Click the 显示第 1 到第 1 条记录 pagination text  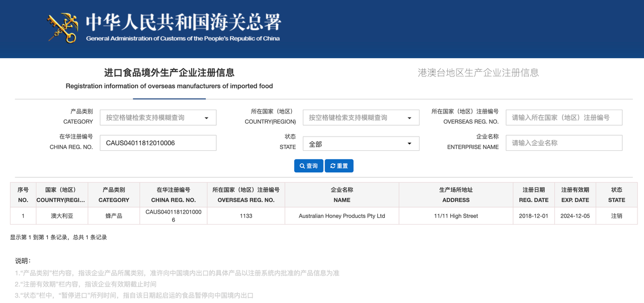[58, 237]
